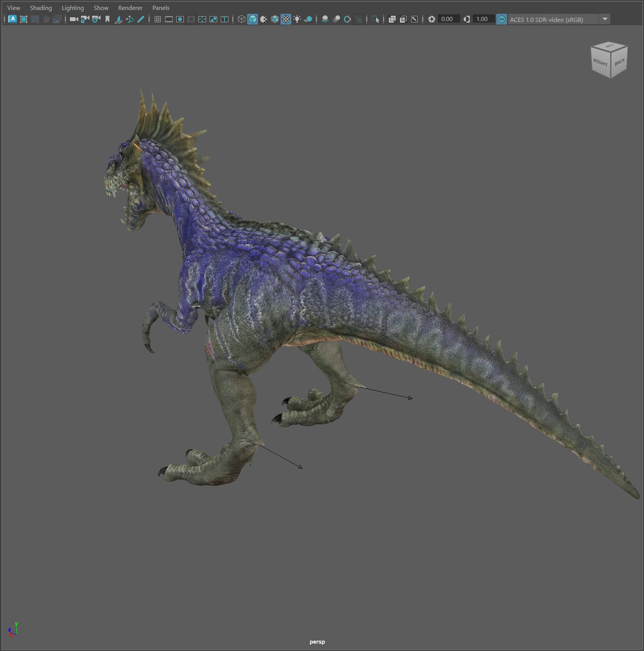This screenshot has height=651, width=644.
Task: Click the Gamma half-circle icon
Action: click(466, 19)
